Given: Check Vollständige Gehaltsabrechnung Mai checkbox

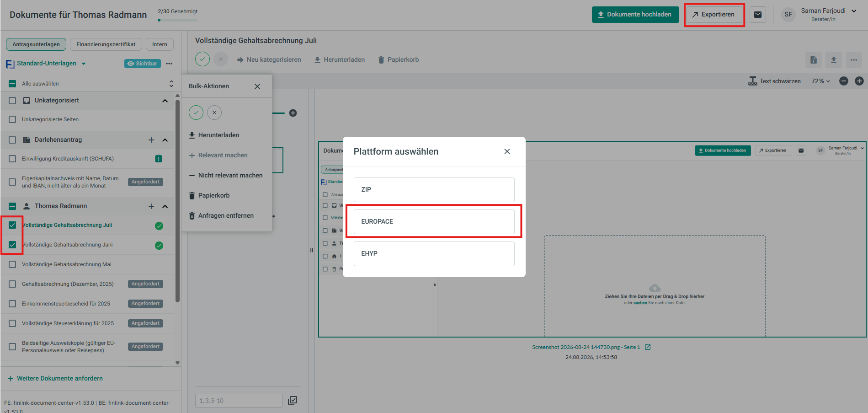Looking at the screenshot, I should 12,264.
